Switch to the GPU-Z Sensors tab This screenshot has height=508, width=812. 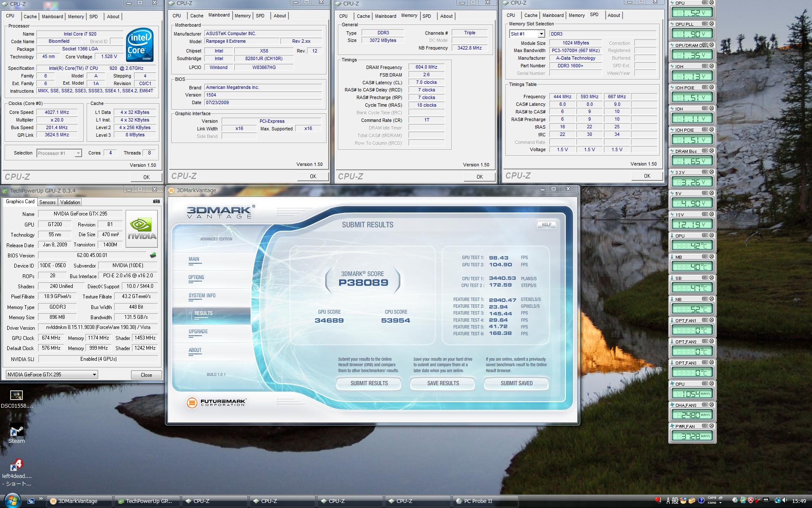[x=47, y=202]
